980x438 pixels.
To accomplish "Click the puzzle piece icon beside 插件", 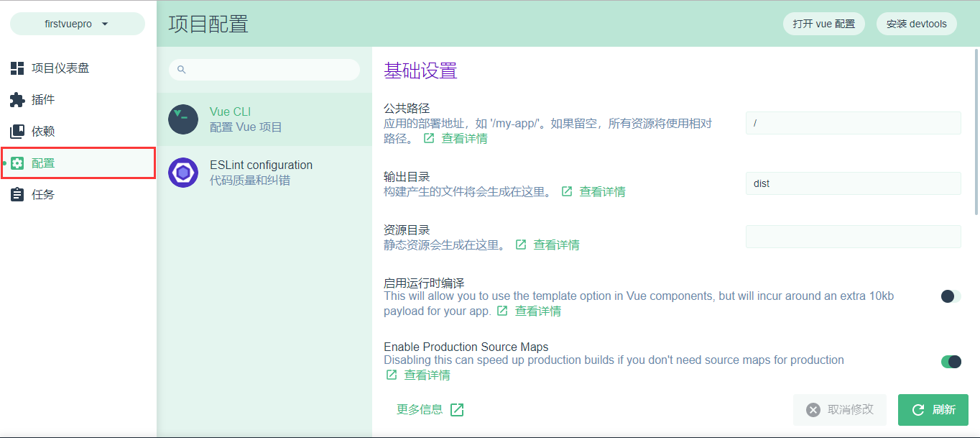I will [x=17, y=100].
